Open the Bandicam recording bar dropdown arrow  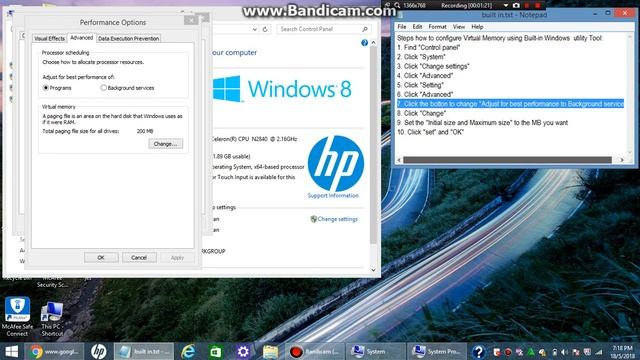(506, 5)
